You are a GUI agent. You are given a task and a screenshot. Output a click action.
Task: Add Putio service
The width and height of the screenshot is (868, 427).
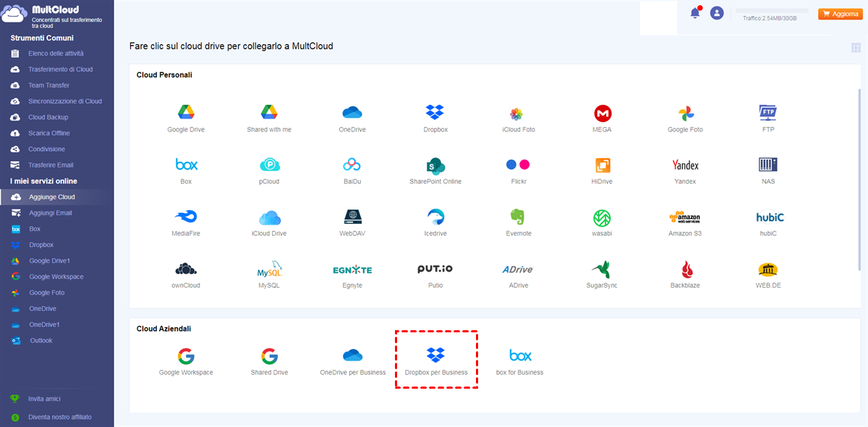pos(435,269)
